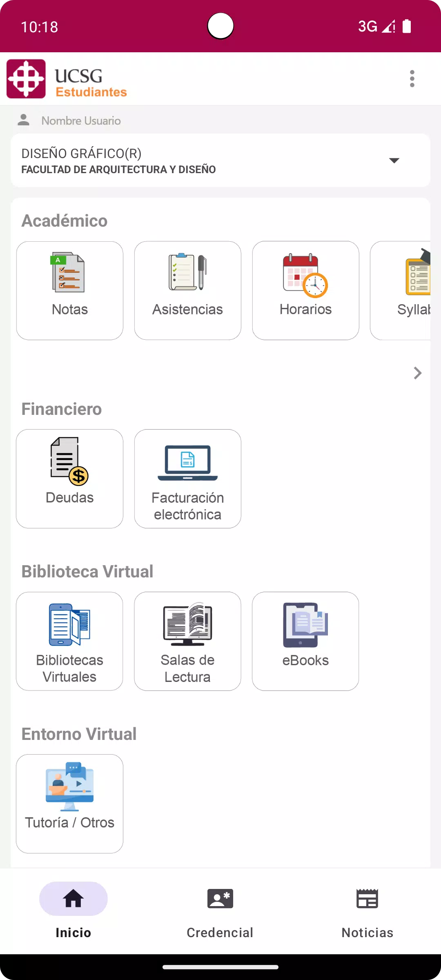Open the eBooks tablet icon

coord(305,625)
